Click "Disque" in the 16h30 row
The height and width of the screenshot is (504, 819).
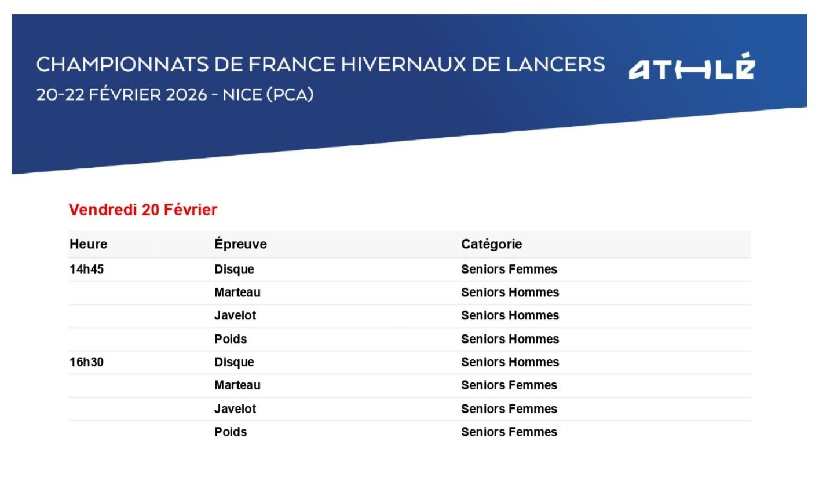coord(234,362)
